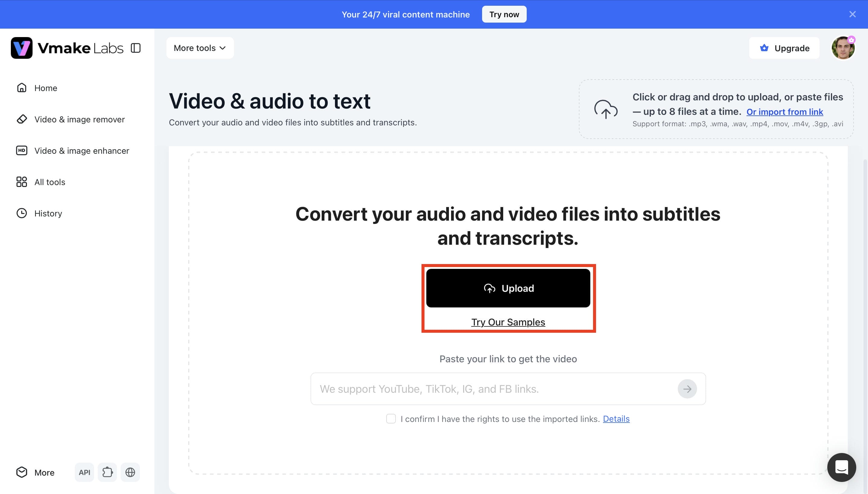Click the clock icon for History

[x=22, y=213]
